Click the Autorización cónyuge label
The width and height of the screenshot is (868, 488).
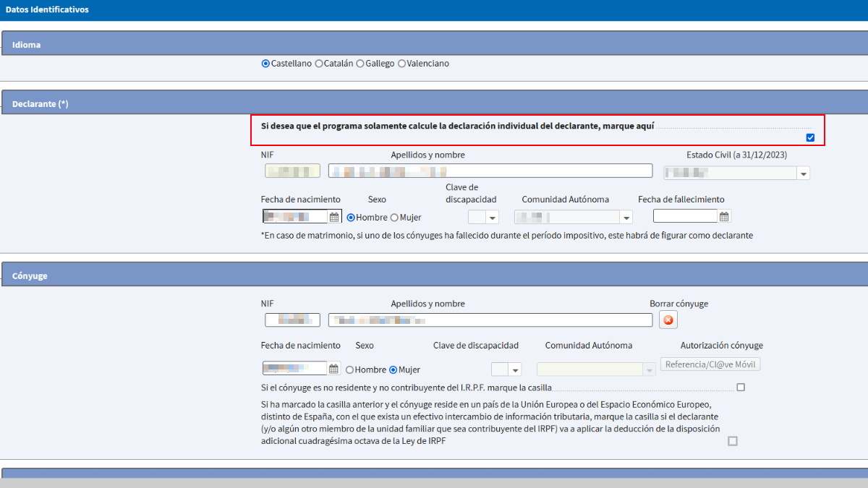[721, 346]
